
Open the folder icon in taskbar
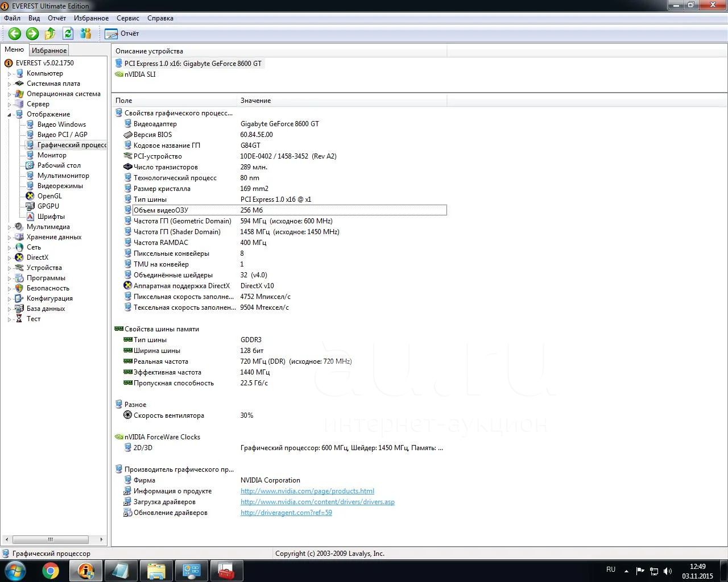(x=156, y=571)
